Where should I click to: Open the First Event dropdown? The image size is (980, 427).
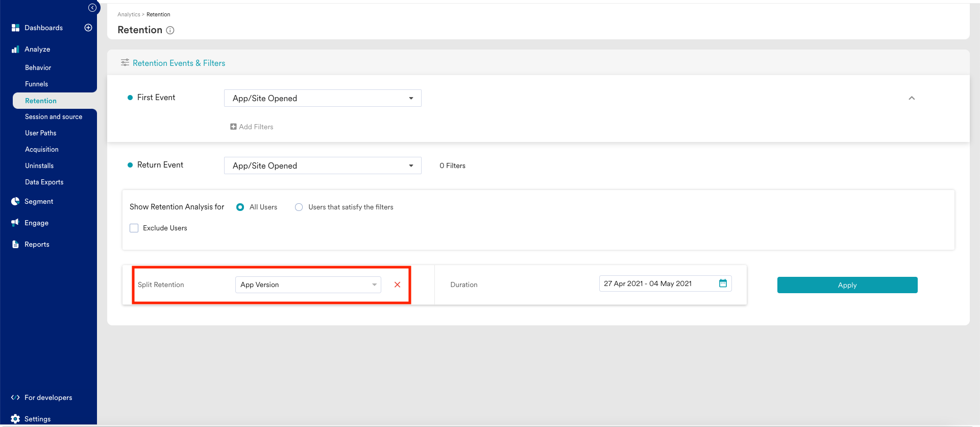pyautogui.click(x=323, y=98)
